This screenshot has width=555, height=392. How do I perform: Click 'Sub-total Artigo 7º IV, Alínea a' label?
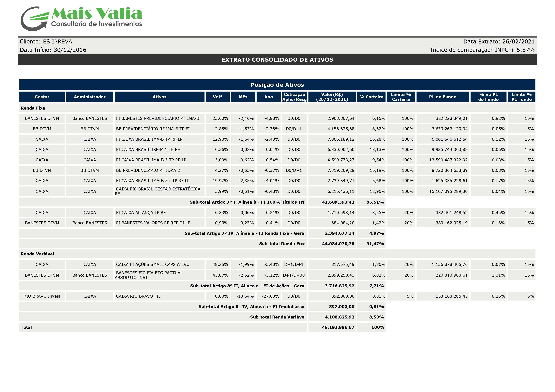245,233
